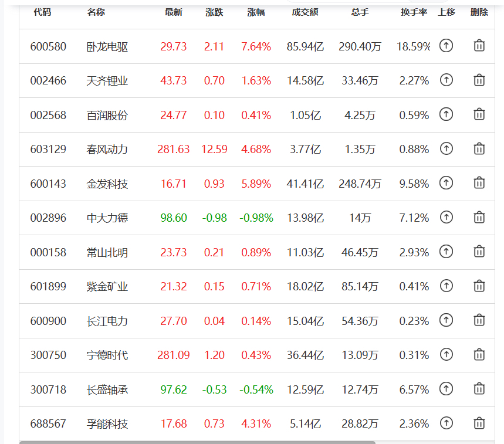
Task: Move 宁德时代 up with arrow icon
Action: tap(446, 354)
